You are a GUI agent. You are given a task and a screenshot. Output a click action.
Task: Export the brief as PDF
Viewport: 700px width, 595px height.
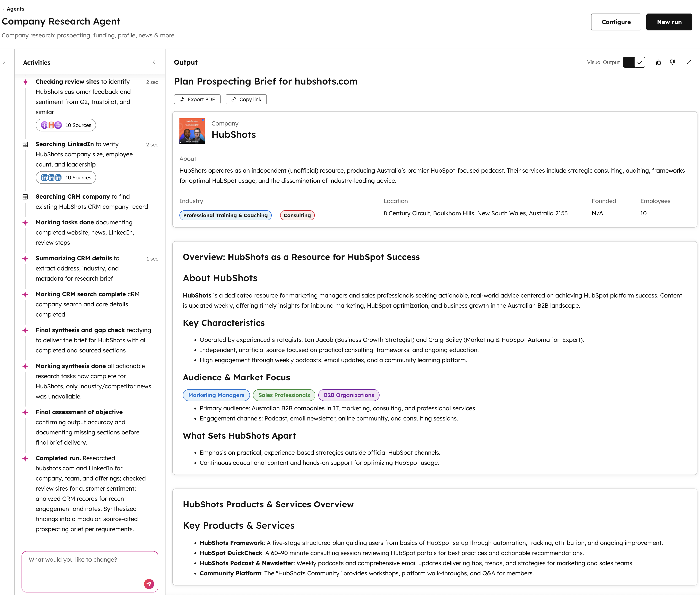click(x=197, y=99)
